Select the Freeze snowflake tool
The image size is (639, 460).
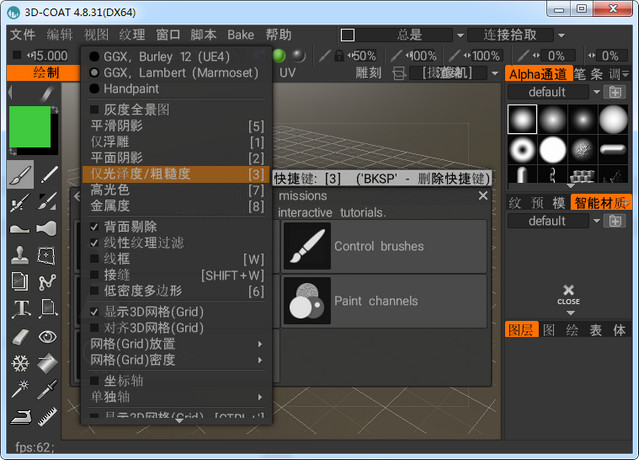point(20,363)
